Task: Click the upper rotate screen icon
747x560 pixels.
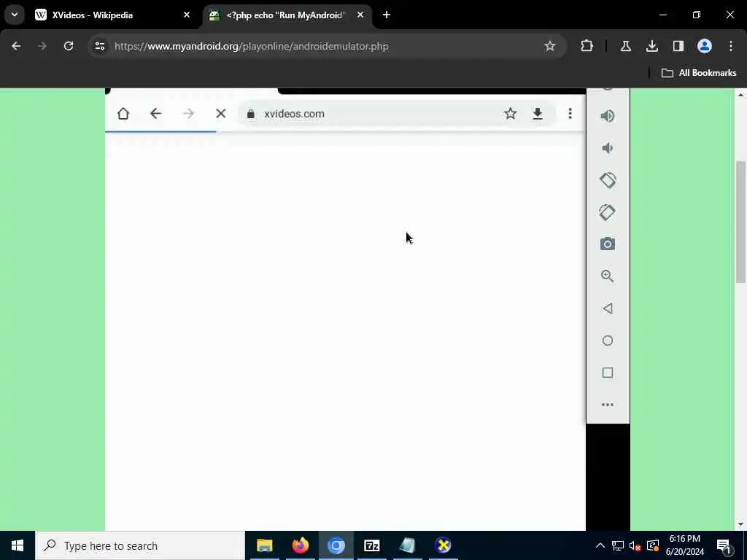Action: pos(608,180)
